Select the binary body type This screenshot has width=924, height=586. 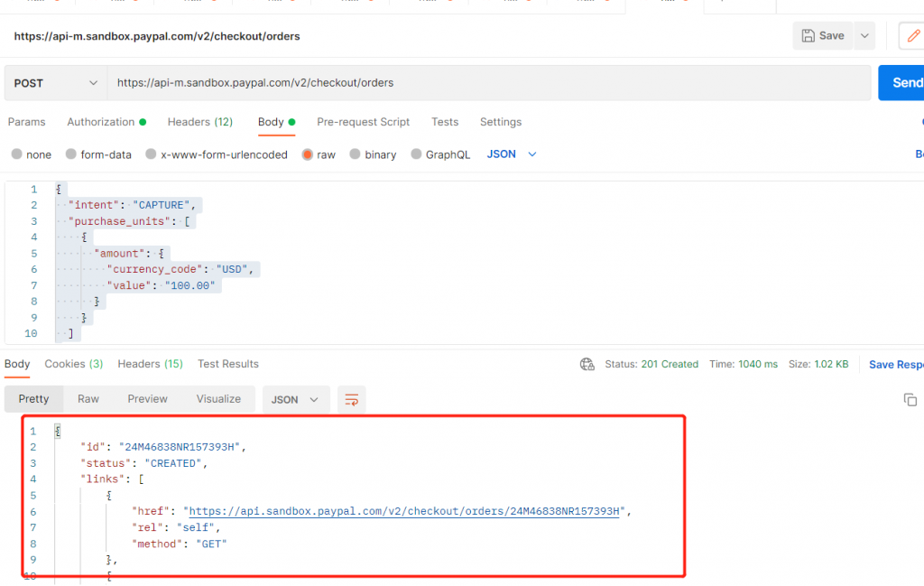373,154
